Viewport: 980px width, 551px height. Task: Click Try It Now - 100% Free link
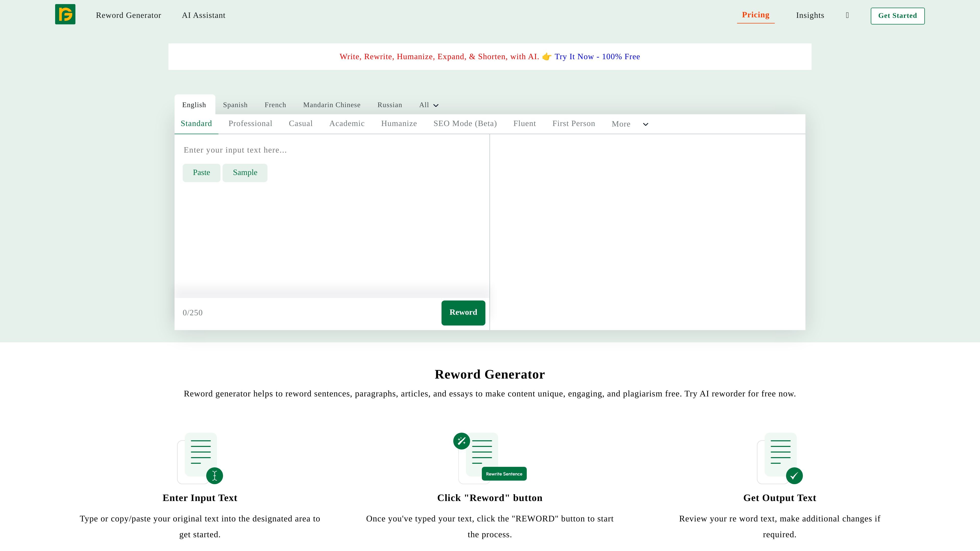[x=597, y=57]
